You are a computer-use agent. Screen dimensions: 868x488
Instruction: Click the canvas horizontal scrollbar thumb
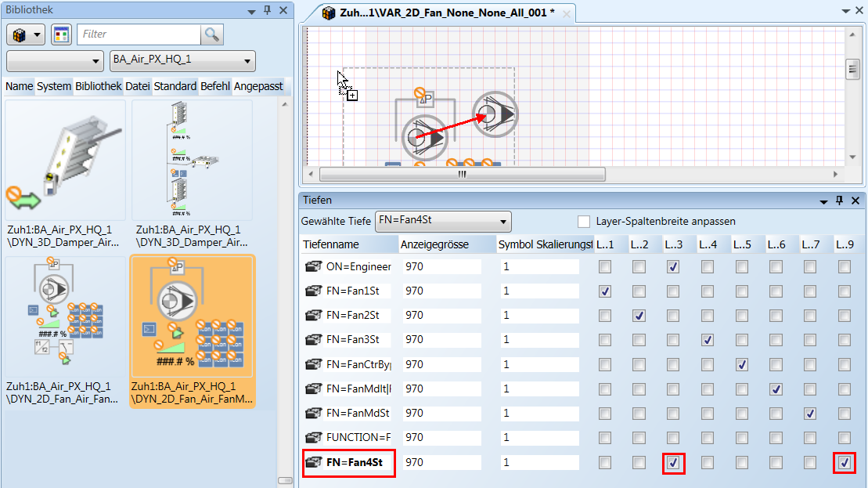[461, 174]
